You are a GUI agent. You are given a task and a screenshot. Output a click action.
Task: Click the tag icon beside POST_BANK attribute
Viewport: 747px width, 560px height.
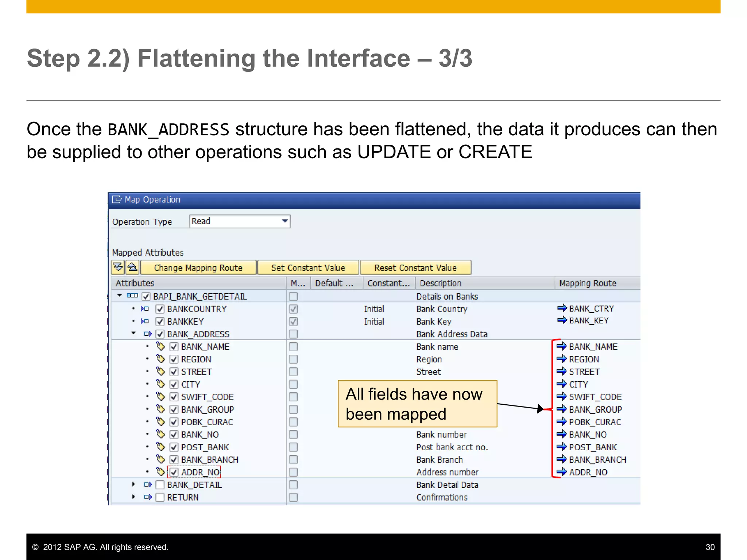(160, 447)
